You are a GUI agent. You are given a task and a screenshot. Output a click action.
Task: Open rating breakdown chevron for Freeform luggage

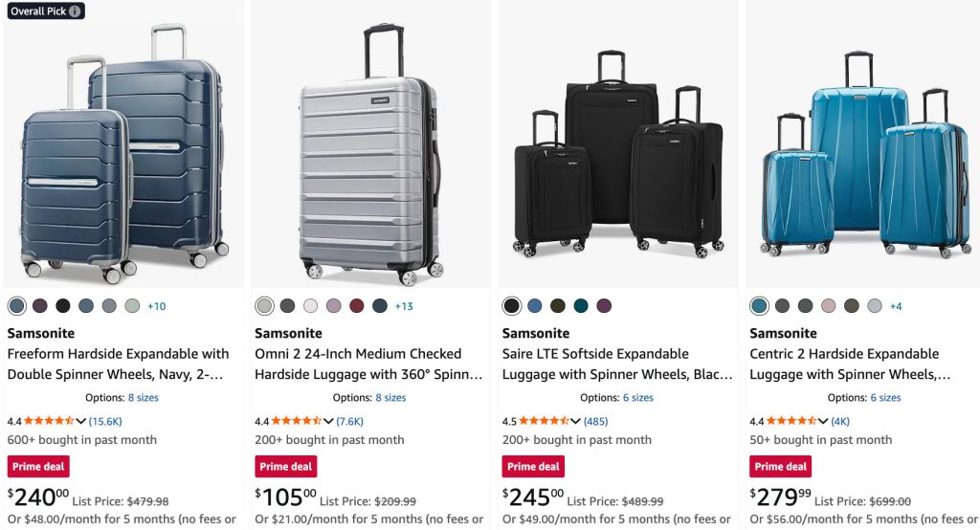[x=81, y=421]
